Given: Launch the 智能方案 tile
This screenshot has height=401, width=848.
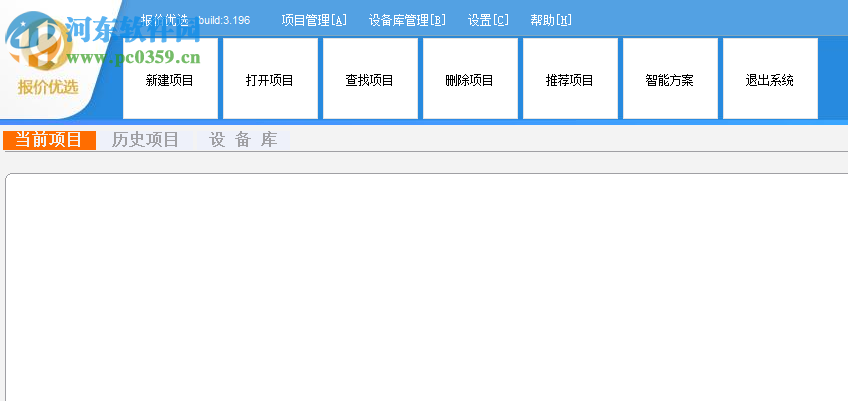Looking at the screenshot, I should (x=670, y=78).
